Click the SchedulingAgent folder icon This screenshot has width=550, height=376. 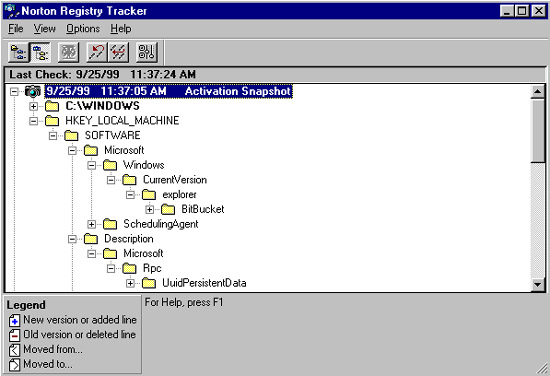point(110,224)
